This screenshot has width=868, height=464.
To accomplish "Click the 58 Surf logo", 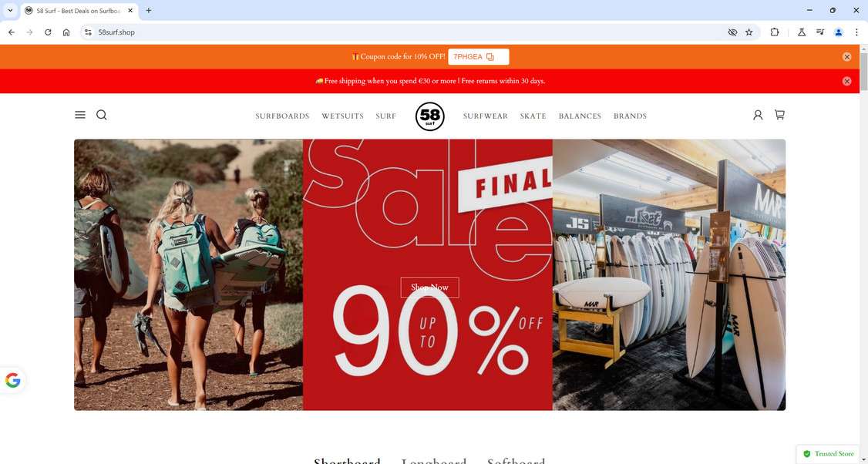I will pyautogui.click(x=429, y=116).
